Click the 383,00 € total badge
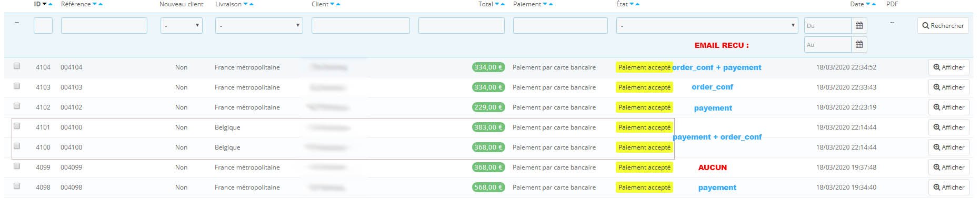Image resolution: width=980 pixels, height=198 pixels. tap(488, 127)
